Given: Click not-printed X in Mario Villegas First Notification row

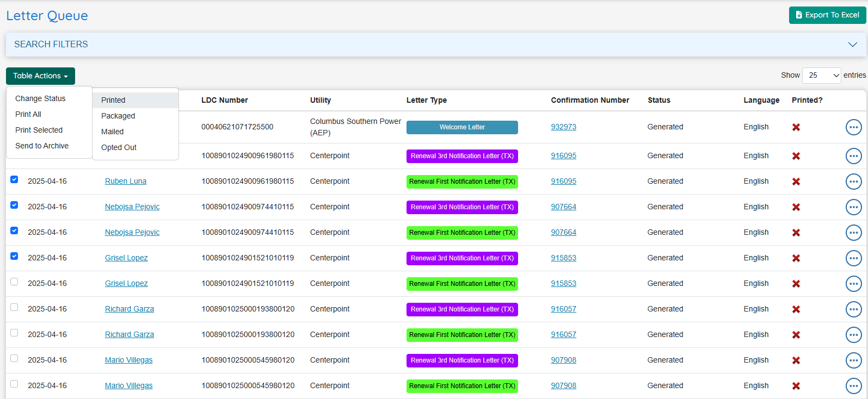Looking at the screenshot, I should [x=796, y=386].
